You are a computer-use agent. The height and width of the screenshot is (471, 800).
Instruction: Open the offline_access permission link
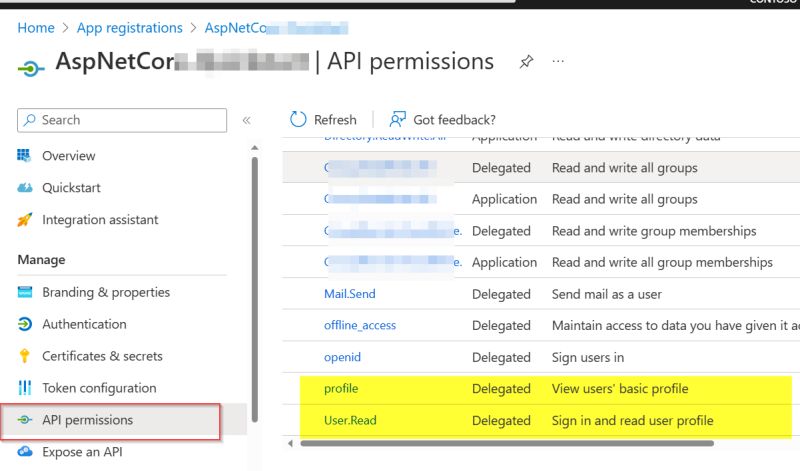tap(360, 325)
